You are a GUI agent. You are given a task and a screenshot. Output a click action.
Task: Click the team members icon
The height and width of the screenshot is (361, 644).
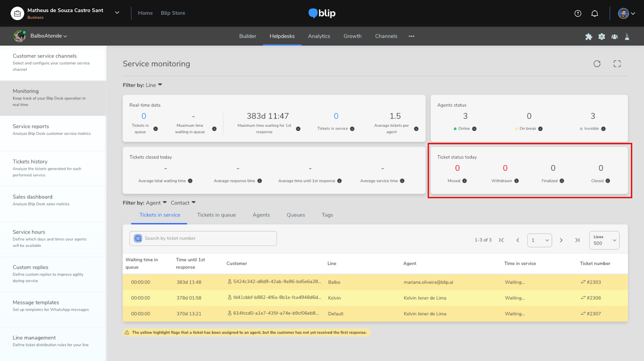click(615, 37)
